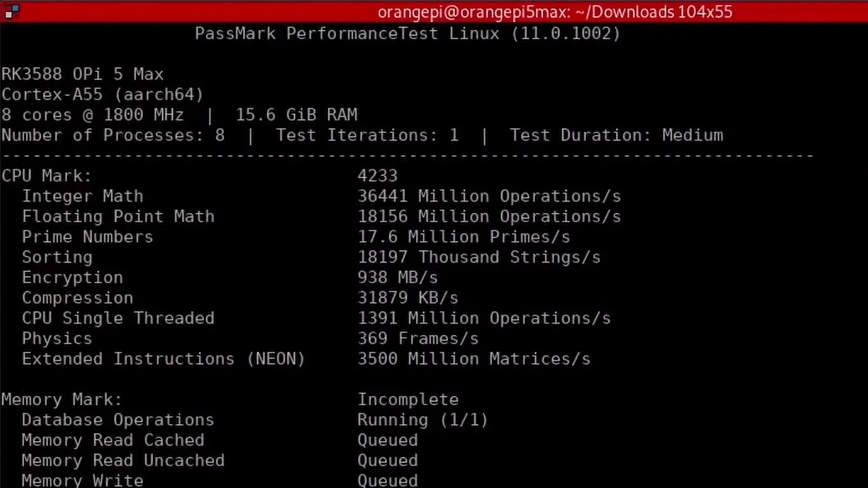Click the Prime Numbers label

(88, 237)
